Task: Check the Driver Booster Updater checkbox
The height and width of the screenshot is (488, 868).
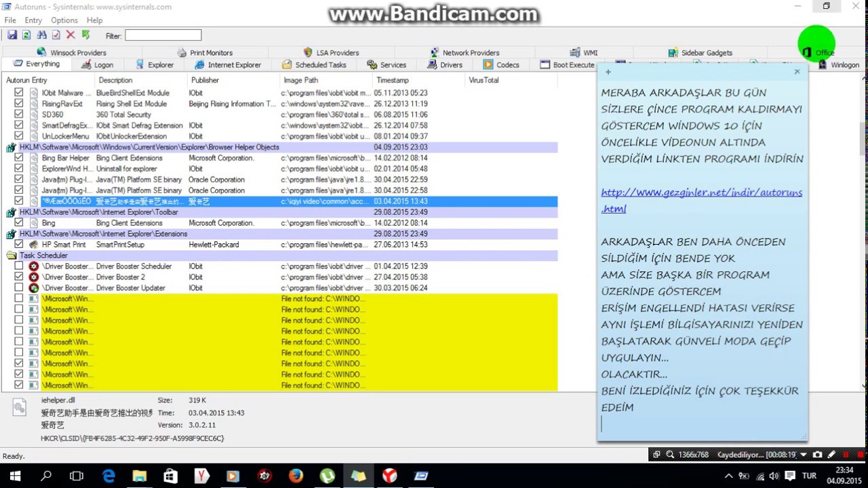Action: (x=18, y=288)
